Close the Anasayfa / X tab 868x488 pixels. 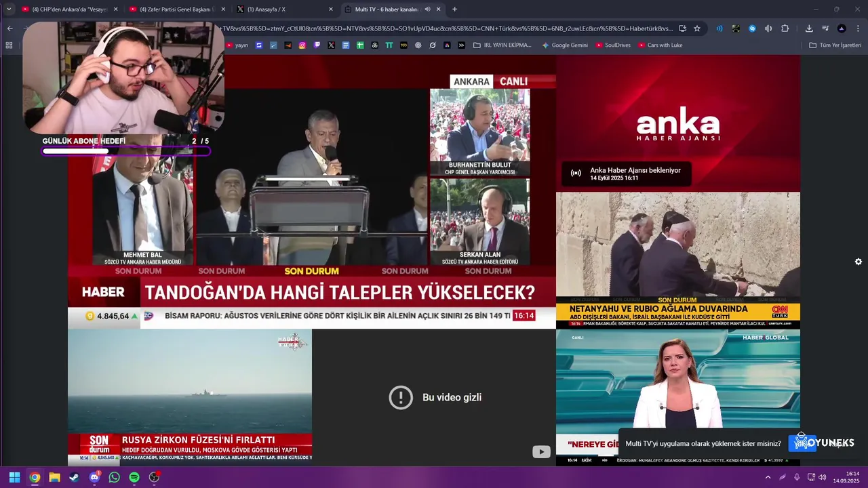pyautogui.click(x=331, y=9)
